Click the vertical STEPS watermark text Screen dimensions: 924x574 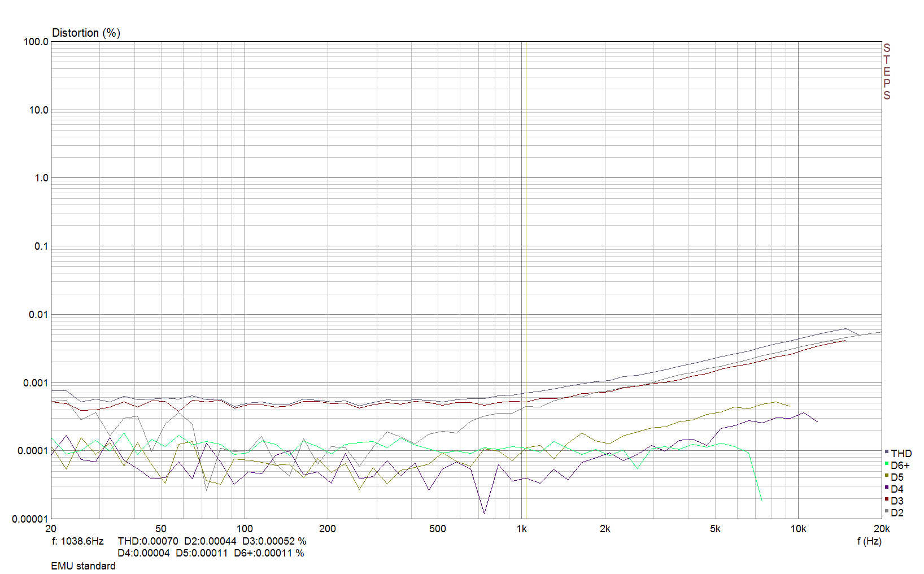[x=887, y=72]
